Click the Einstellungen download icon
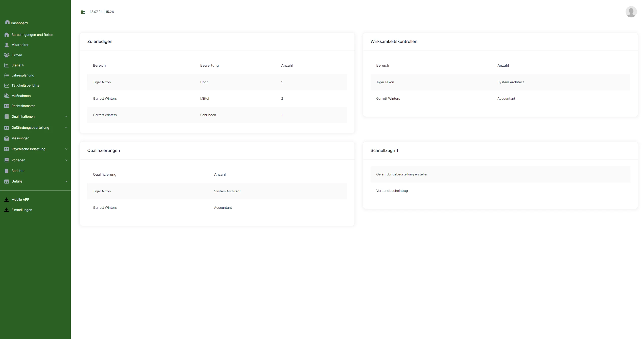The height and width of the screenshot is (339, 644). (x=7, y=210)
